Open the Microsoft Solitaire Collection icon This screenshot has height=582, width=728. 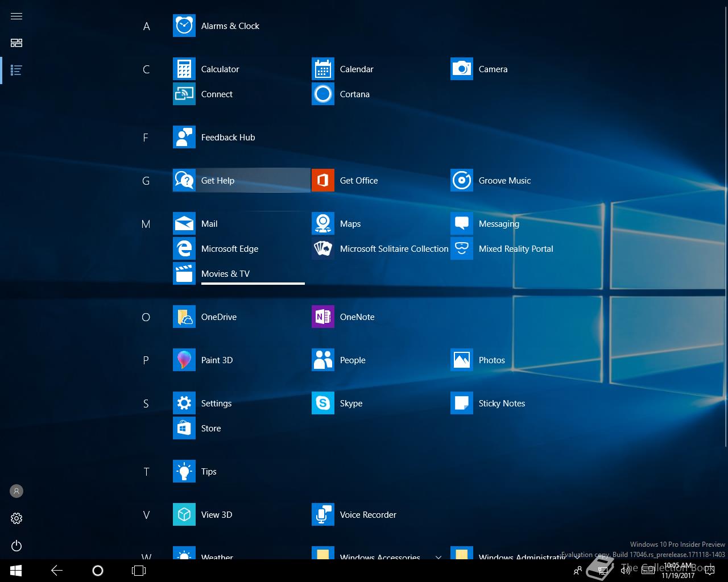(323, 249)
